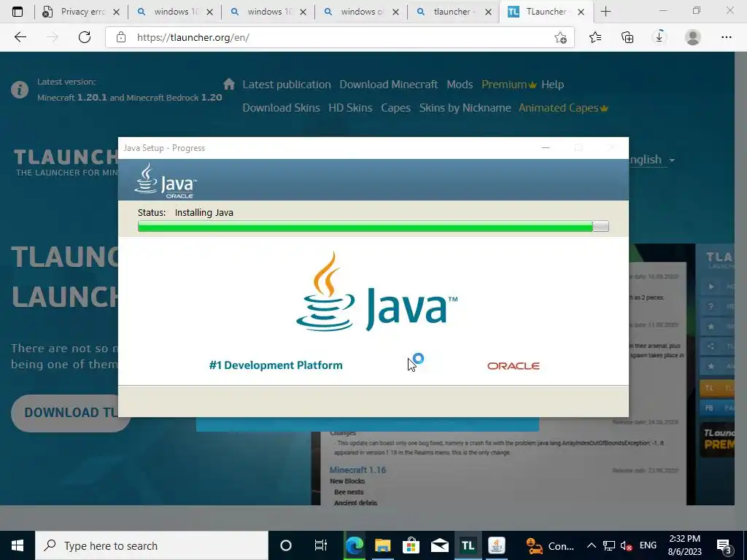Open Downloads icon in Edge toolbar
This screenshot has width=747, height=560.
[659, 37]
